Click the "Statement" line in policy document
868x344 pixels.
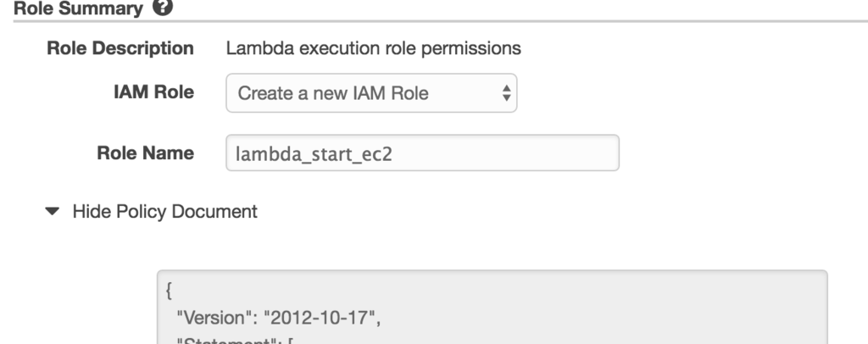[x=222, y=341]
